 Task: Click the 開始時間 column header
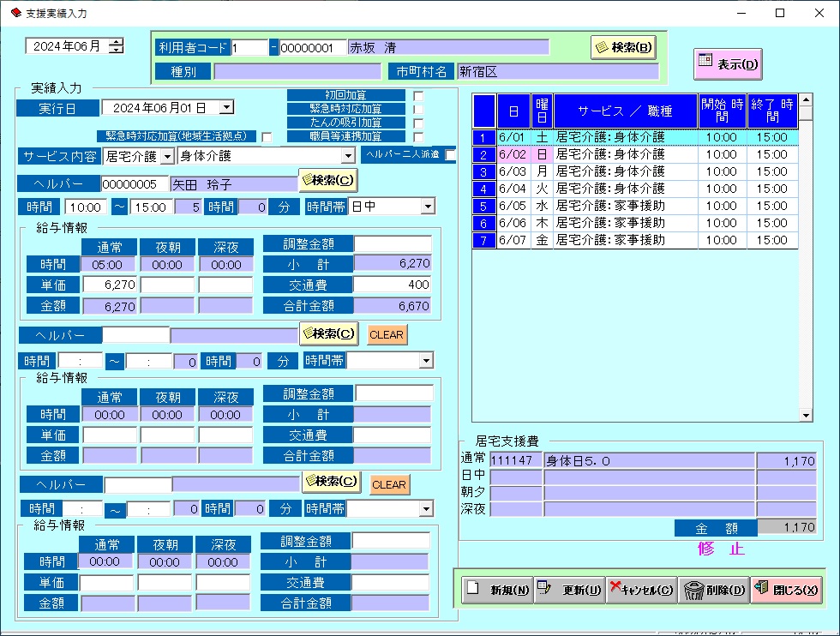coord(722,111)
